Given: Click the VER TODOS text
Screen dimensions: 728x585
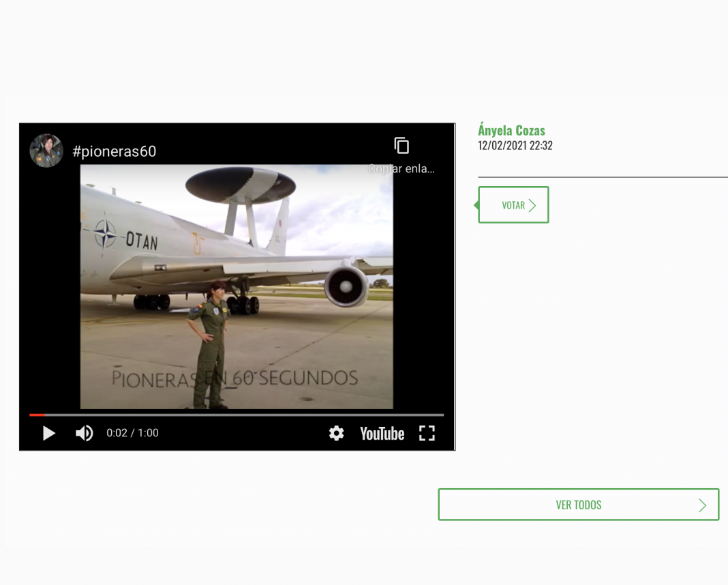Looking at the screenshot, I should 578,505.
